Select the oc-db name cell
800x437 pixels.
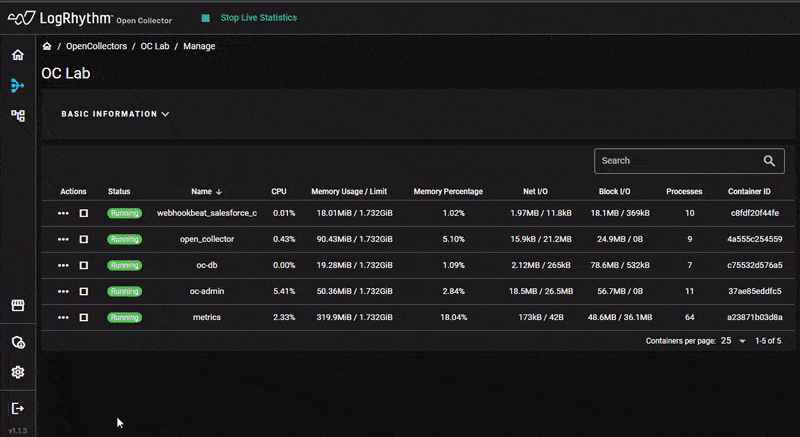tap(207, 265)
